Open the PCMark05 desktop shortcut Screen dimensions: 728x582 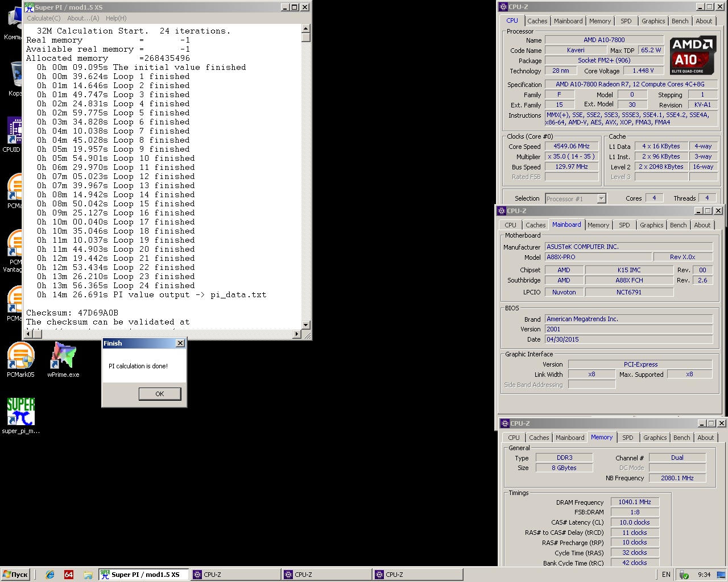click(20, 359)
